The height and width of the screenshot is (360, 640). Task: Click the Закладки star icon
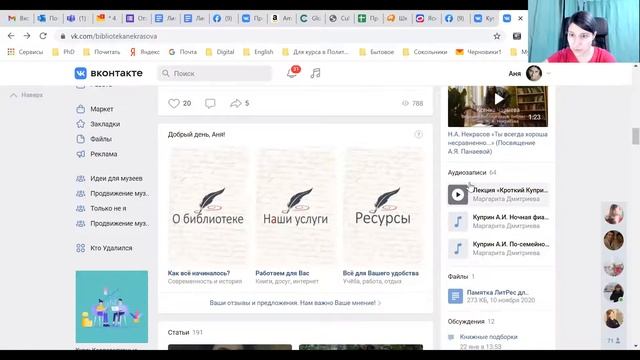point(81,124)
